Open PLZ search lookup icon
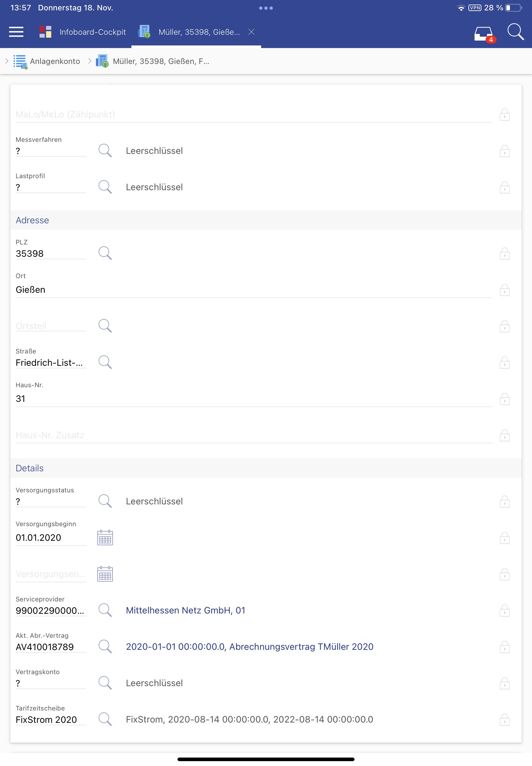This screenshot has height=766, width=532. tap(105, 253)
